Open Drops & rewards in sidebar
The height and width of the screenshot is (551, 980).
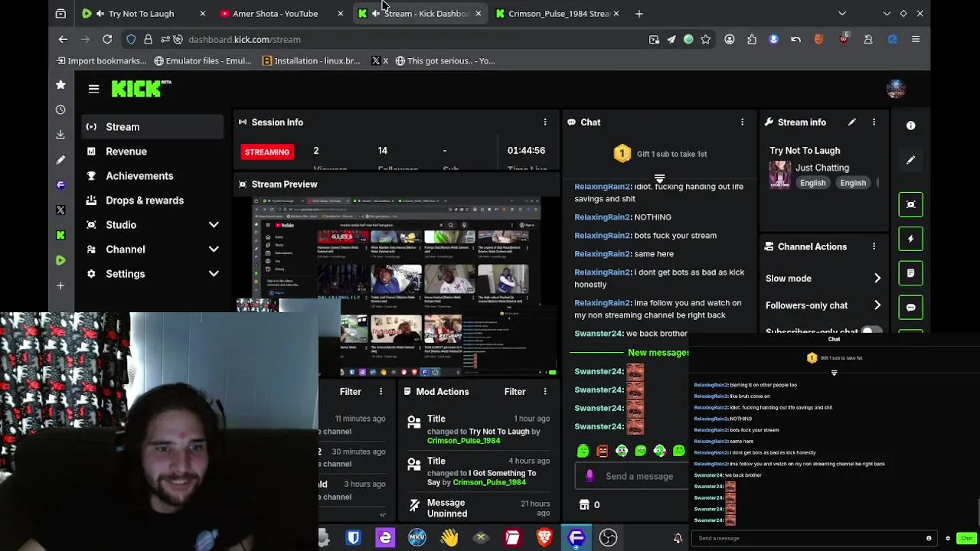click(152, 201)
